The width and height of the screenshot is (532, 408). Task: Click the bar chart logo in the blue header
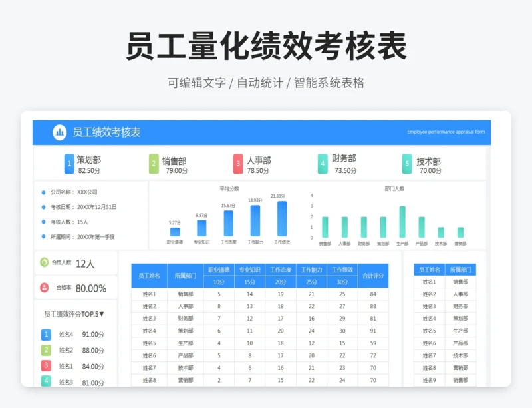coord(59,132)
